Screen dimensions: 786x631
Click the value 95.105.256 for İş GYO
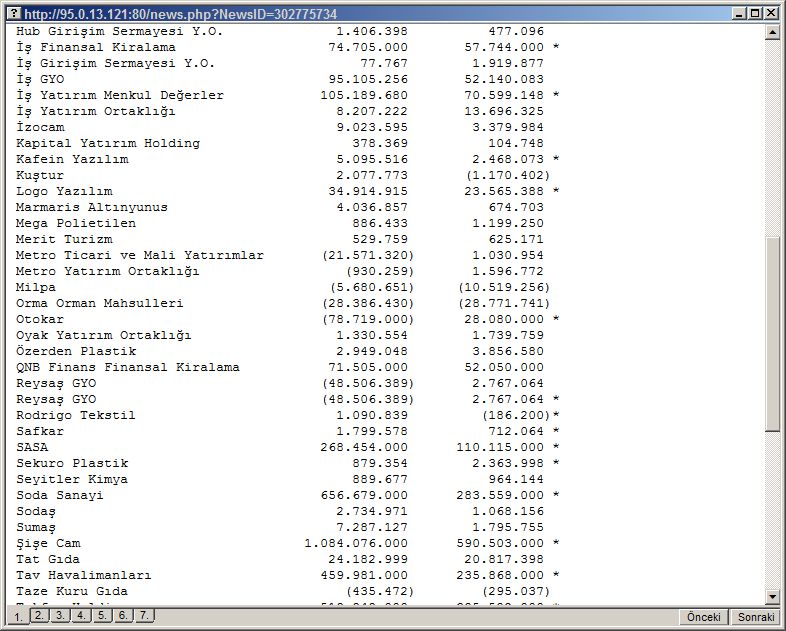(x=368, y=79)
